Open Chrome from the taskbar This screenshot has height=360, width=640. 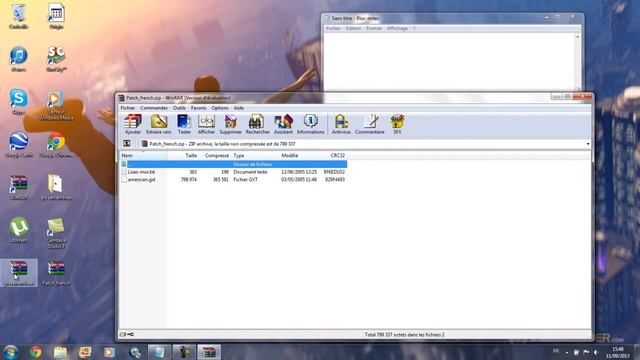36,352
